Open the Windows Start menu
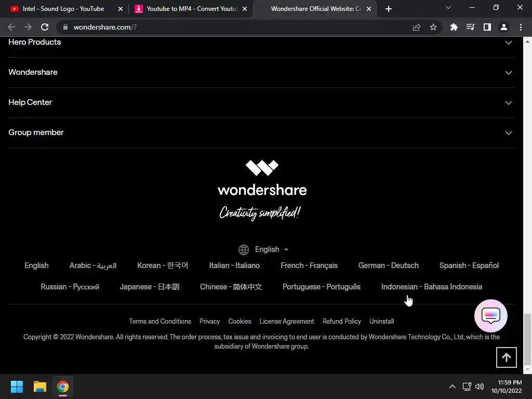 point(17,387)
